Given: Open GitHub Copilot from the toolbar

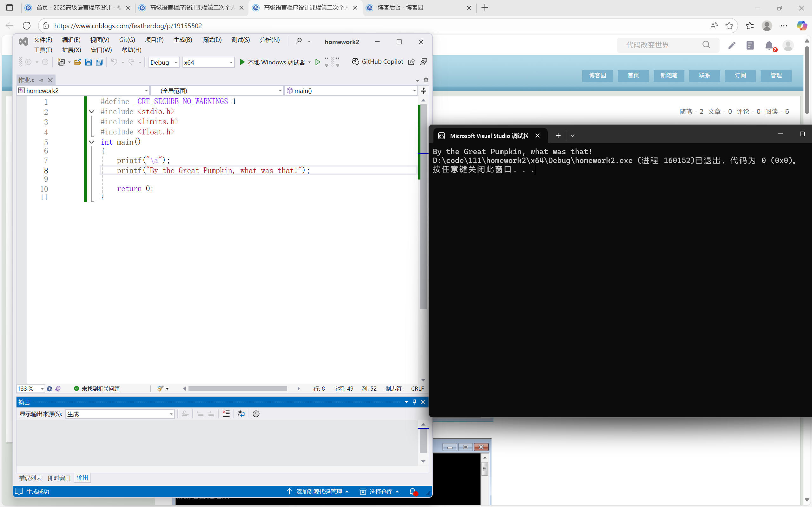Looking at the screenshot, I should pos(378,62).
